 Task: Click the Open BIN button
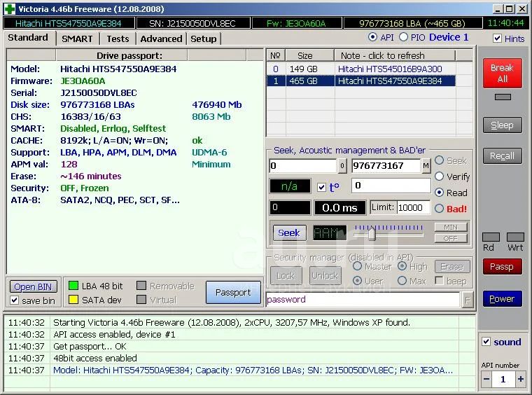tap(34, 286)
